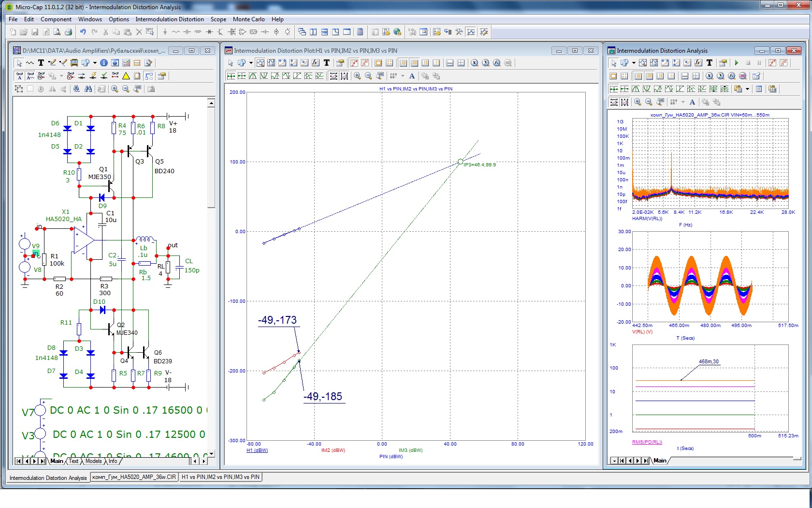812x508 pixels.
Task: Click the Info mode icon in schematic window
Action: click(104, 63)
